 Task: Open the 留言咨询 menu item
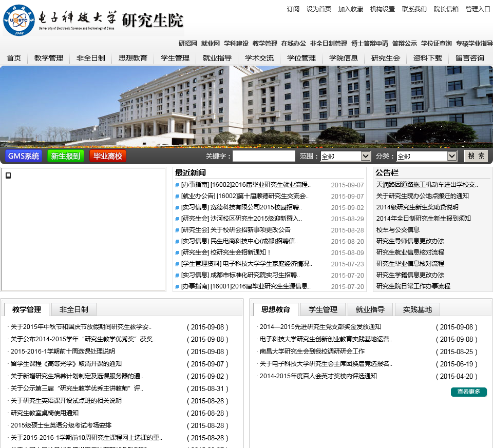click(x=470, y=58)
